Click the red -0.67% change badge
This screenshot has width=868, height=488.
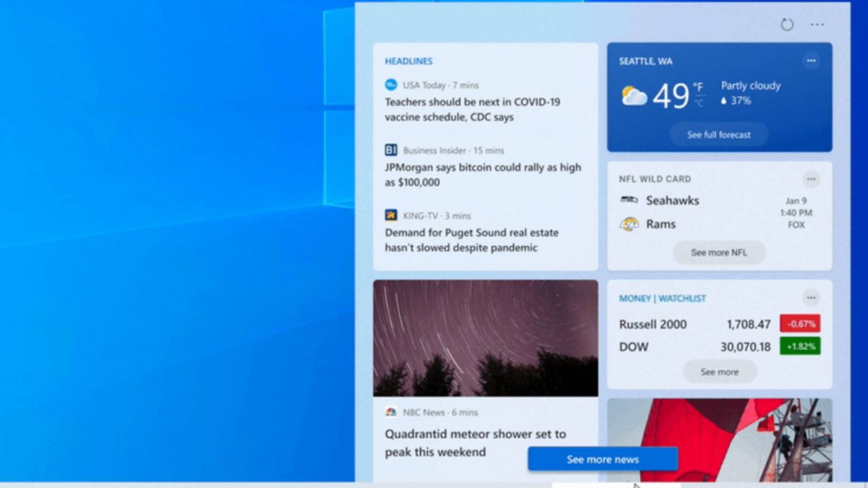coord(800,324)
